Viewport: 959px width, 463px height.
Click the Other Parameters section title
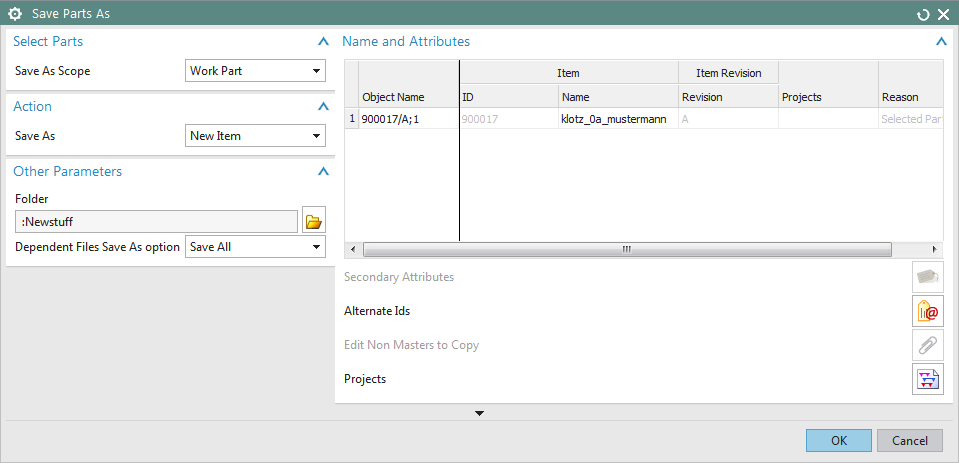[x=67, y=171]
